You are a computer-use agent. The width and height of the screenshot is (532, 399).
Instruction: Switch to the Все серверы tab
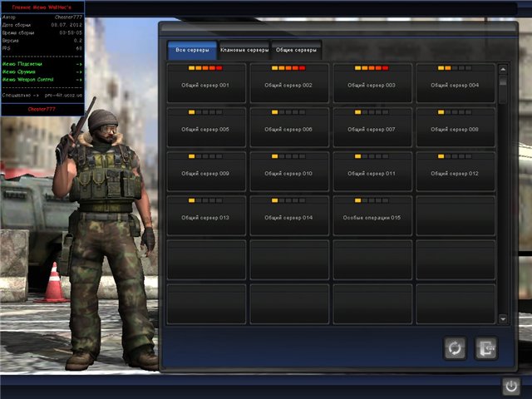coord(192,50)
